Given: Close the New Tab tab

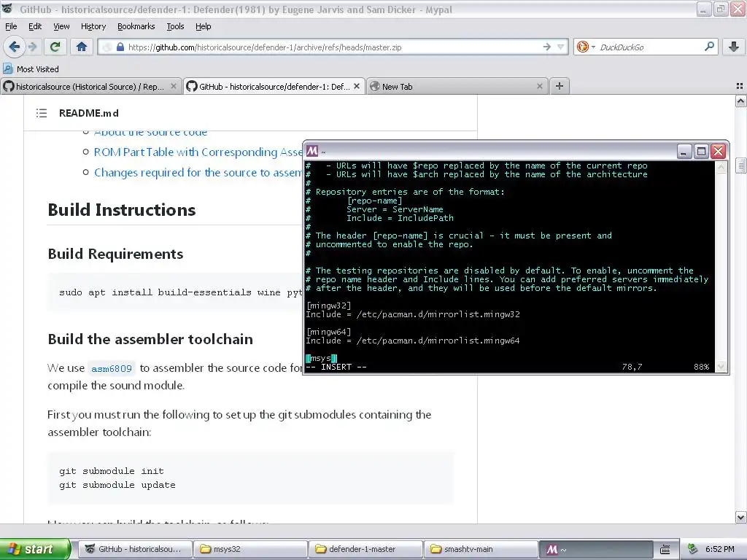Looking at the screenshot, I should pos(539,86).
